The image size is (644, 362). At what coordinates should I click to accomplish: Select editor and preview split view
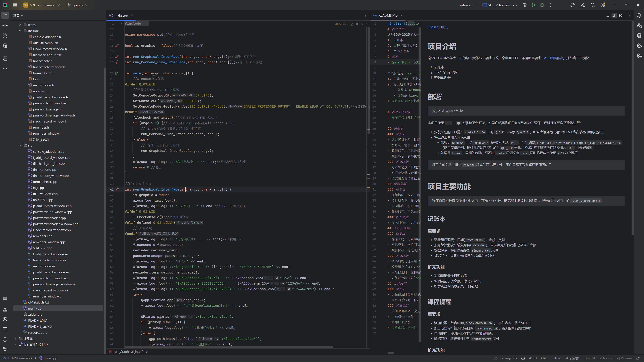[614, 15]
